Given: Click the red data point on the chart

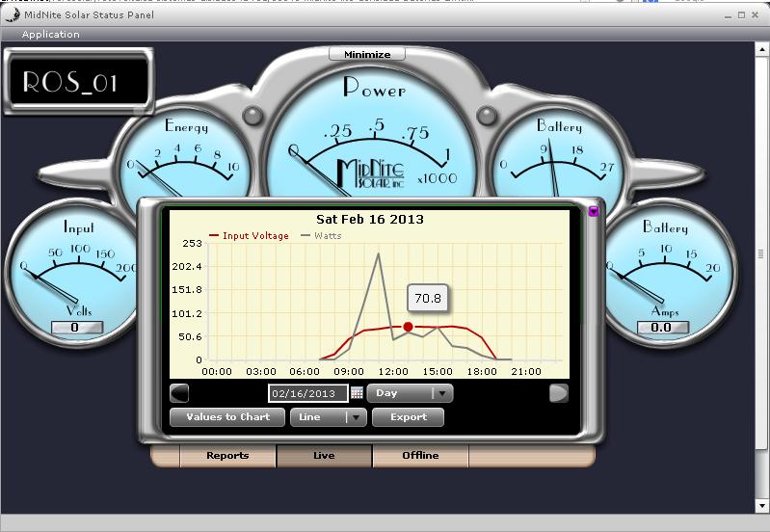Looking at the screenshot, I should 408,327.
